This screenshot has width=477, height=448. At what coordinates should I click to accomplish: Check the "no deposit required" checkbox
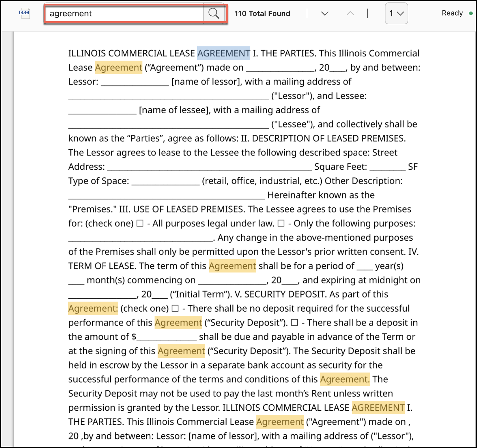point(175,308)
